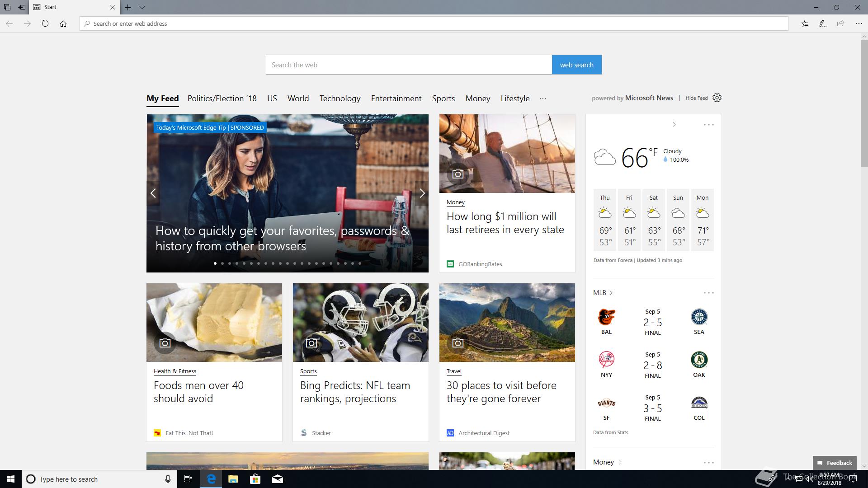
Task: Click the browser Forward arrow
Action: coord(27,23)
